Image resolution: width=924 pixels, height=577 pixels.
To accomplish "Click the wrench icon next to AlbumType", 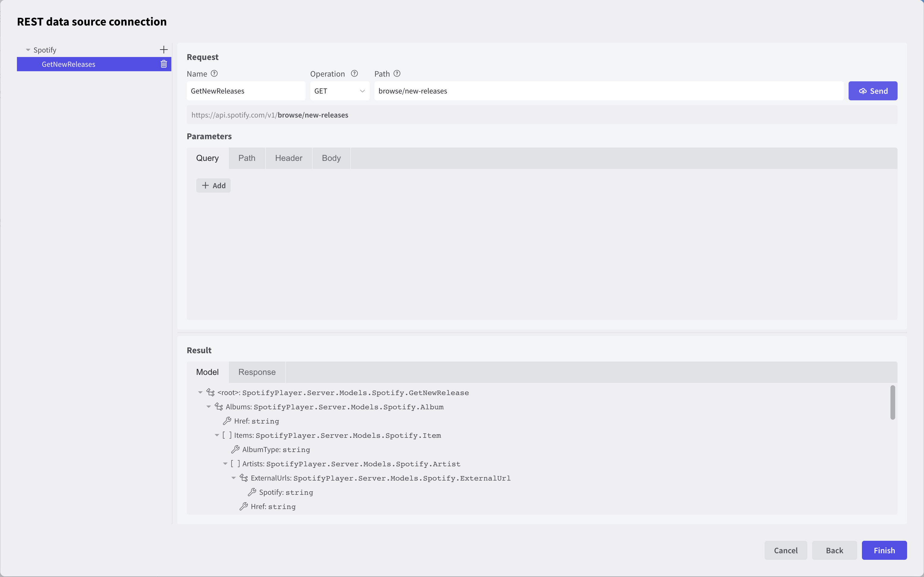I will coord(235,450).
